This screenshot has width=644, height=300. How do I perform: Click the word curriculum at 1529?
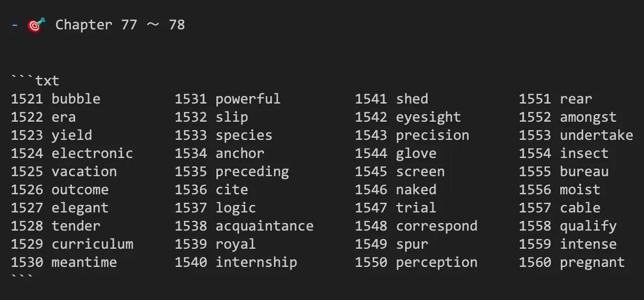(x=92, y=244)
